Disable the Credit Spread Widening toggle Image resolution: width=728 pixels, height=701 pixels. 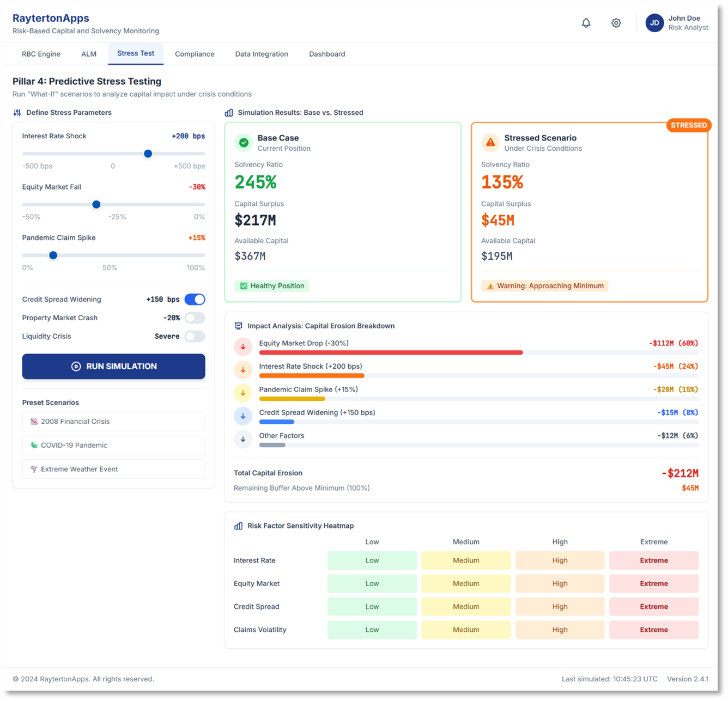click(196, 299)
